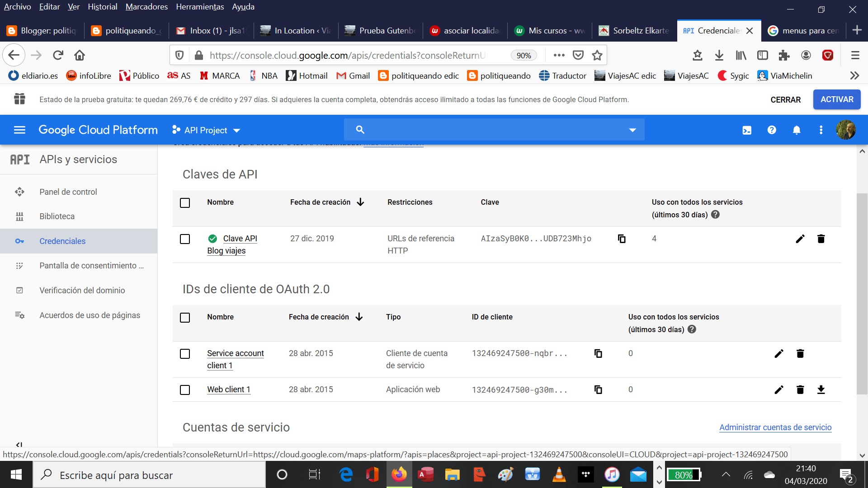This screenshot has width=868, height=488.
Task: Edit the Web client 1 entry
Action: tap(779, 389)
